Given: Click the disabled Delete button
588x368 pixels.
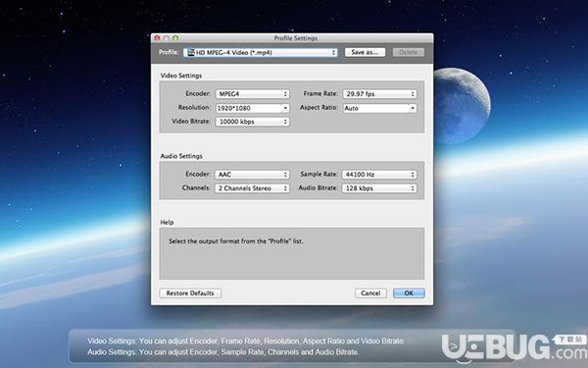Looking at the screenshot, I should [409, 52].
